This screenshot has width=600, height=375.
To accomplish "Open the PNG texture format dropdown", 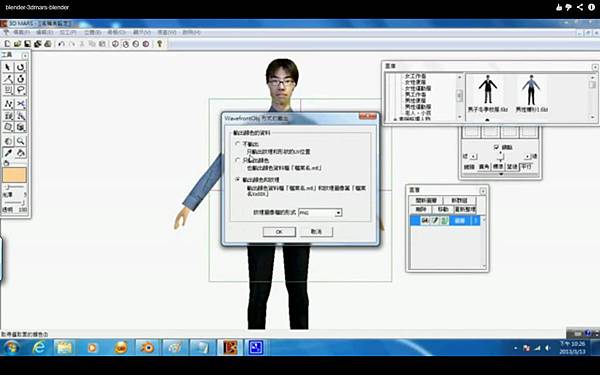I will coord(338,212).
